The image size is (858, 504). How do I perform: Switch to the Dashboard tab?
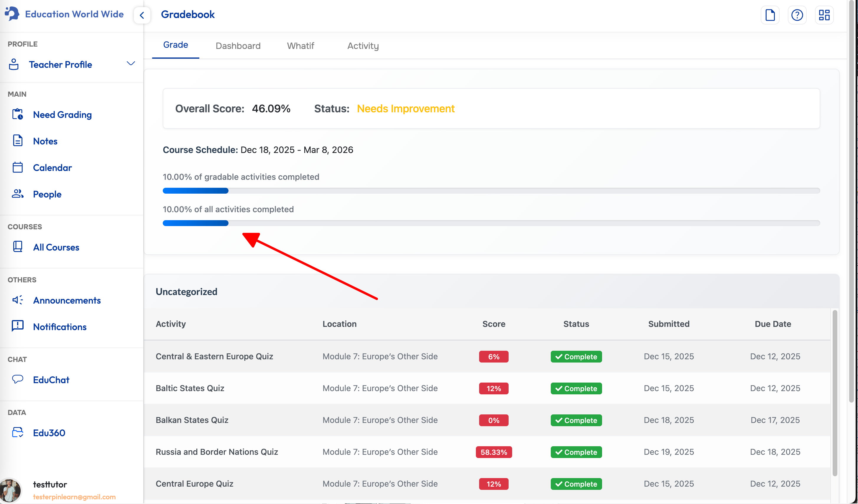pyautogui.click(x=238, y=46)
